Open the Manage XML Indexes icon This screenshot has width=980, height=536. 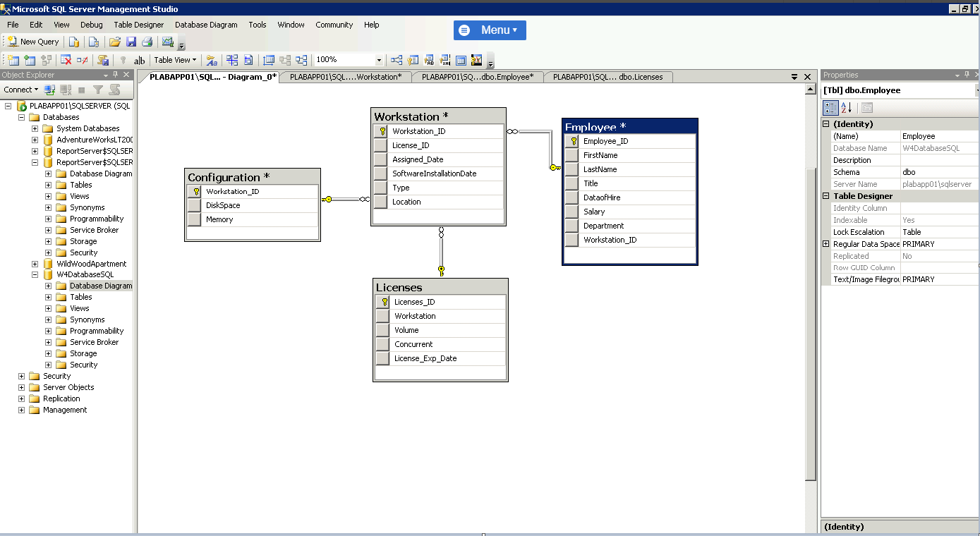(445, 60)
